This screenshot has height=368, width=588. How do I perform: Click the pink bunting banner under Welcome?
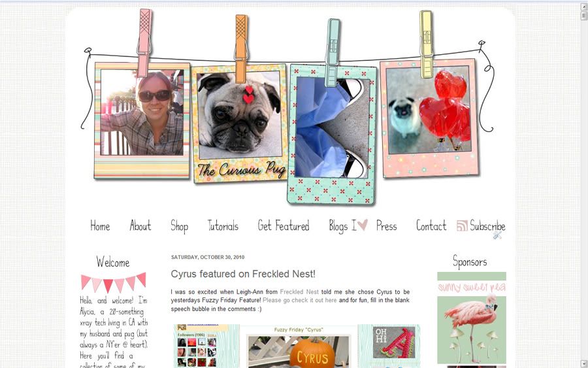(x=113, y=282)
